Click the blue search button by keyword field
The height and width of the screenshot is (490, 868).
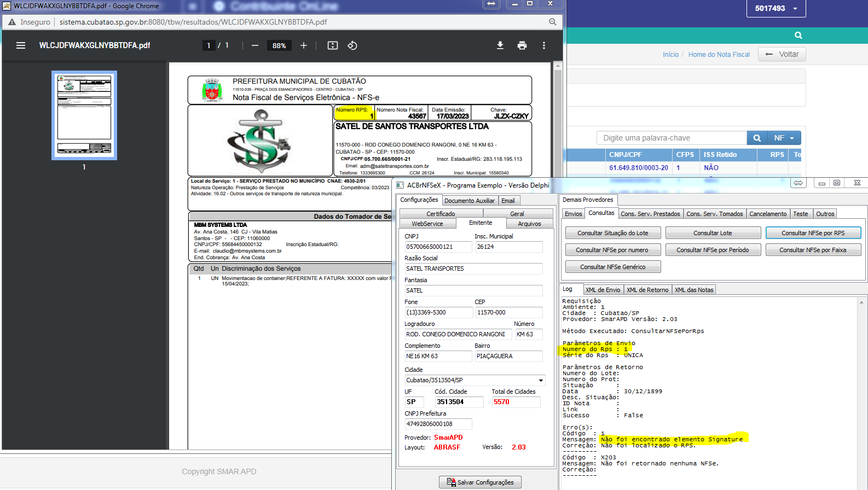[757, 138]
